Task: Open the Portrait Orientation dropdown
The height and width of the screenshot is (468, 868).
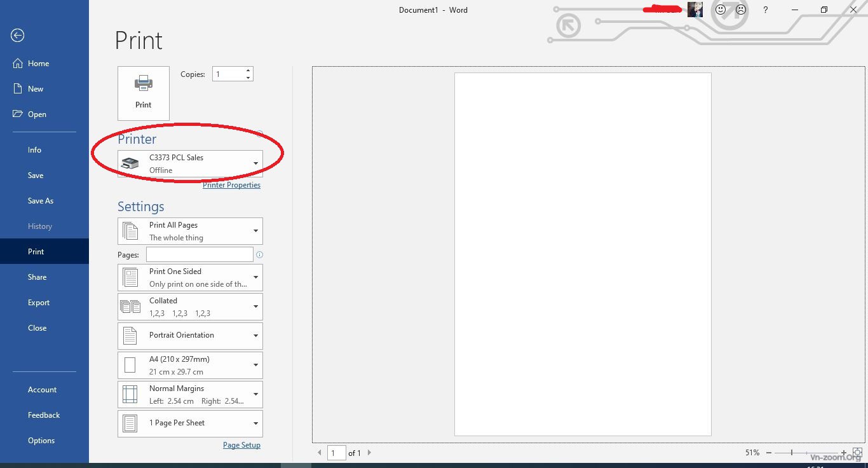Action: [x=190, y=335]
